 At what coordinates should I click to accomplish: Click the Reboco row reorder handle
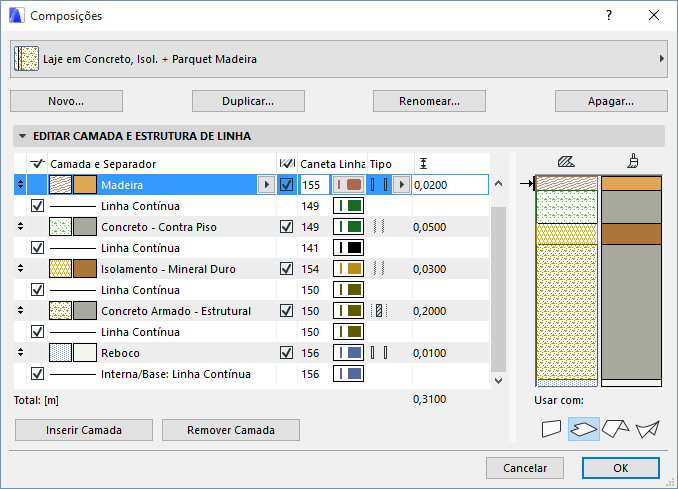tap(20, 352)
